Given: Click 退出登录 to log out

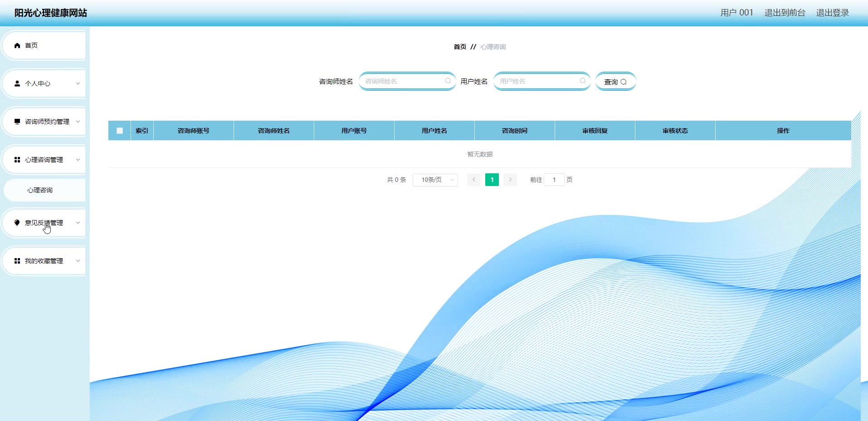Looking at the screenshot, I should 832,13.
